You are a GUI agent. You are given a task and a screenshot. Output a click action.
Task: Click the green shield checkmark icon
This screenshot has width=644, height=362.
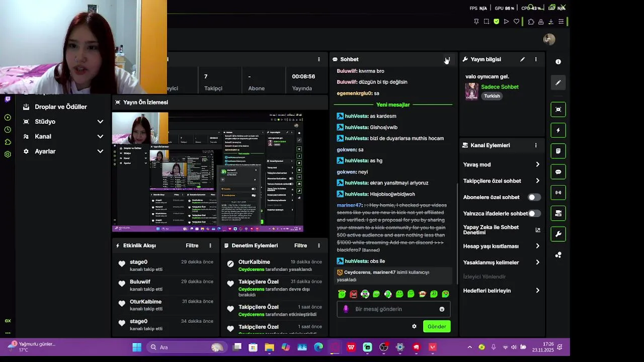pos(497,22)
